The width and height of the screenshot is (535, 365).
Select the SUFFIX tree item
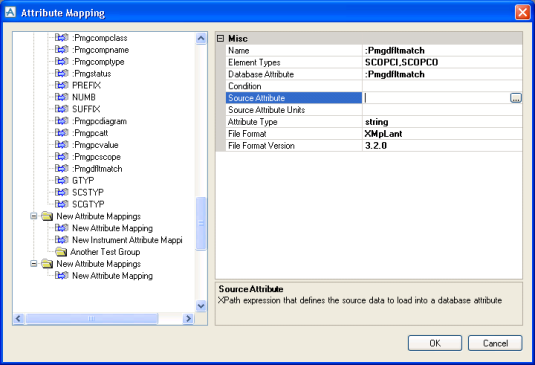pyautogui.click(x=86, y=109)
